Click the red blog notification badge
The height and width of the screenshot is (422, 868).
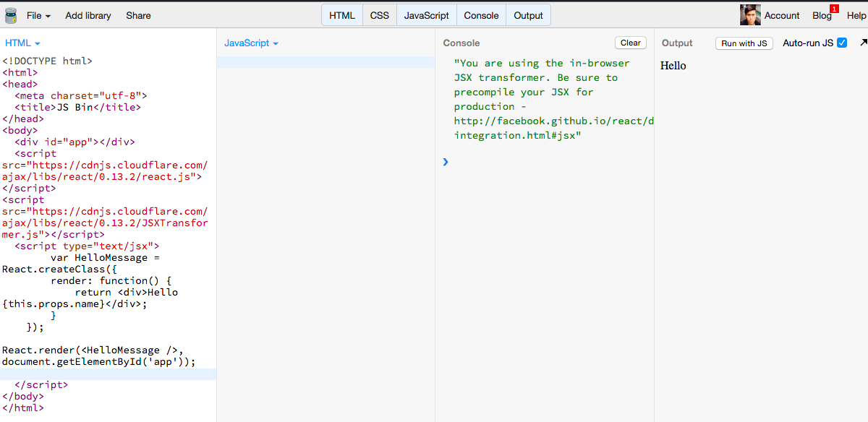(x=834, y=9)
